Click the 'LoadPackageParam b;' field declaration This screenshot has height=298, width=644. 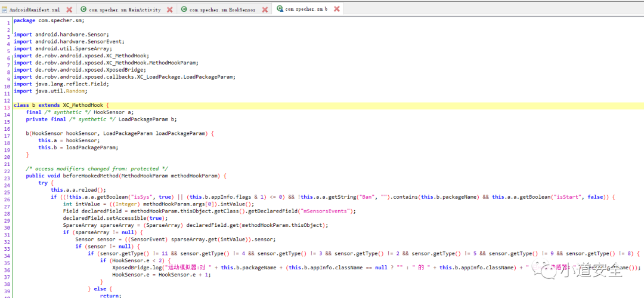point(101,119)
